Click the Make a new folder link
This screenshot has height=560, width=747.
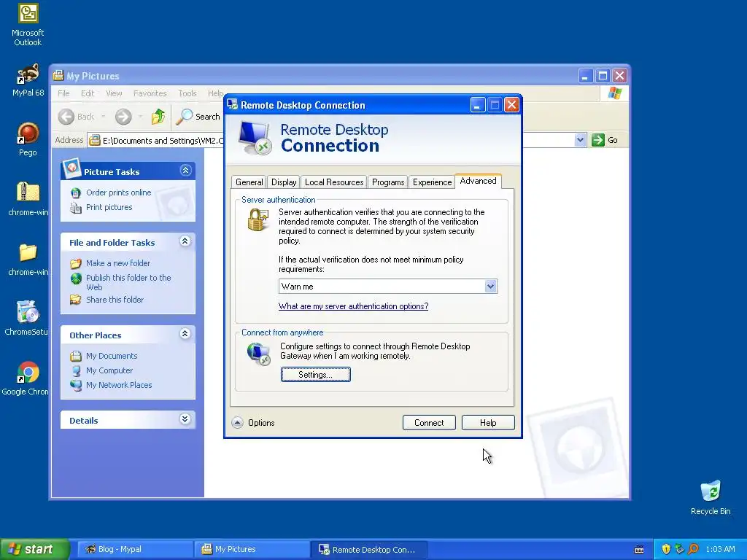(118, 263)
